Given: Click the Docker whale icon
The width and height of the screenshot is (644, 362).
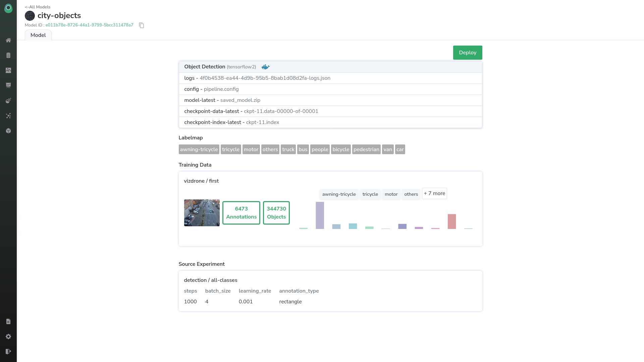Looking at the screenshot, I should point(265,67).
